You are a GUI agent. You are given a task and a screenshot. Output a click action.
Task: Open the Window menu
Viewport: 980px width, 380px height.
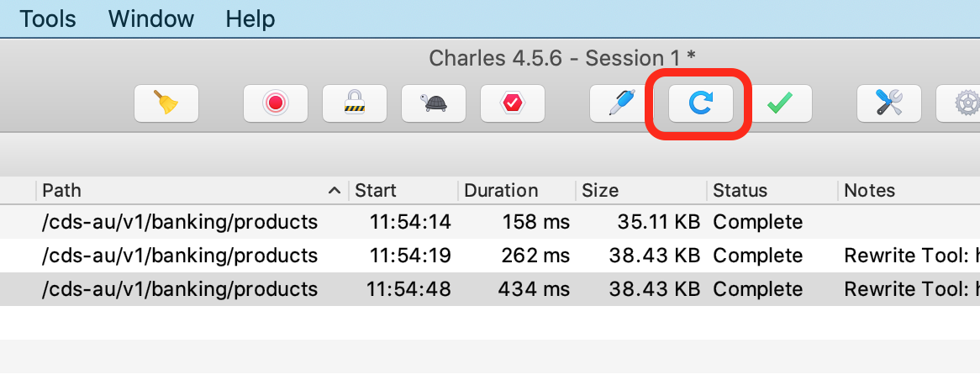coord(151,18)
